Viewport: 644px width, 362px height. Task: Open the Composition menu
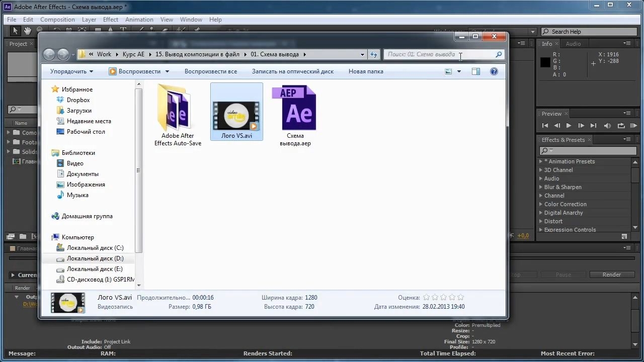pyautogui.click(x=57, y=20)
